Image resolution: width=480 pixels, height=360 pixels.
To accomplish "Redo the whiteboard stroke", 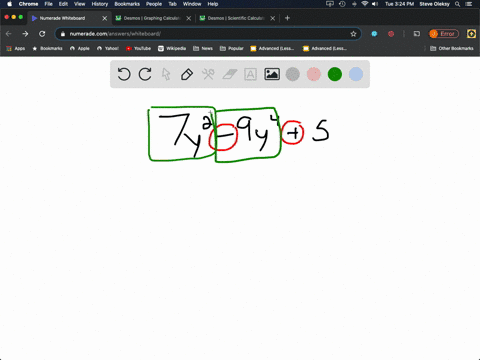I will (145, 74).
